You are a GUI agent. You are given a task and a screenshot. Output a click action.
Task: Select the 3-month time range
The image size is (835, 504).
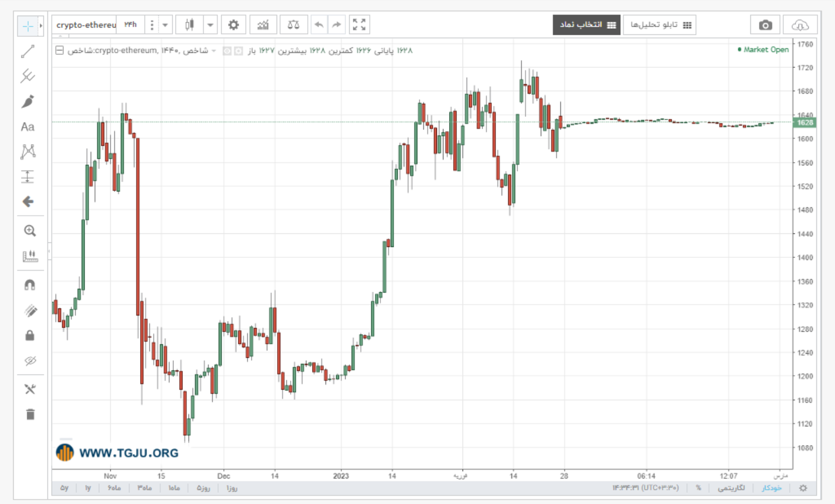(145, 488)
